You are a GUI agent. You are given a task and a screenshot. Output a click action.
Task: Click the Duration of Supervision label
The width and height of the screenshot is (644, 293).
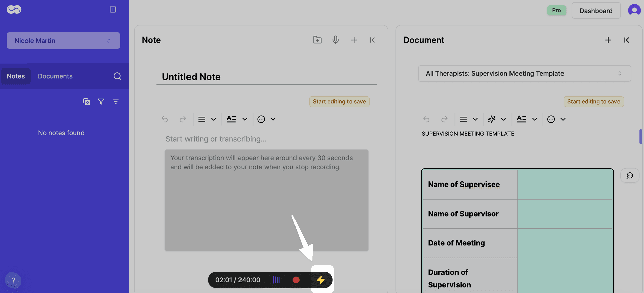449,278
